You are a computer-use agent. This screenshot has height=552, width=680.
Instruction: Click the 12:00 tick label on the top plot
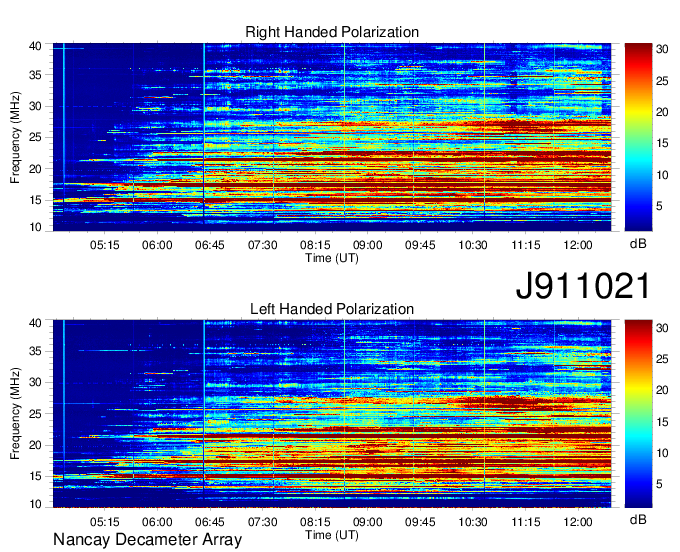pos(578,245)
